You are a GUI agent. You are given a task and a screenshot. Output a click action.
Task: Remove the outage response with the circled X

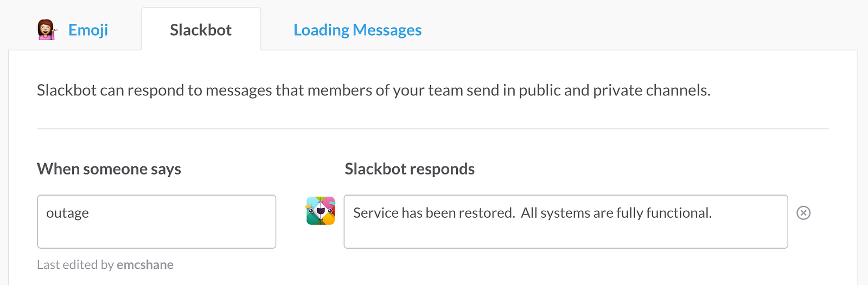click(803, 213)
